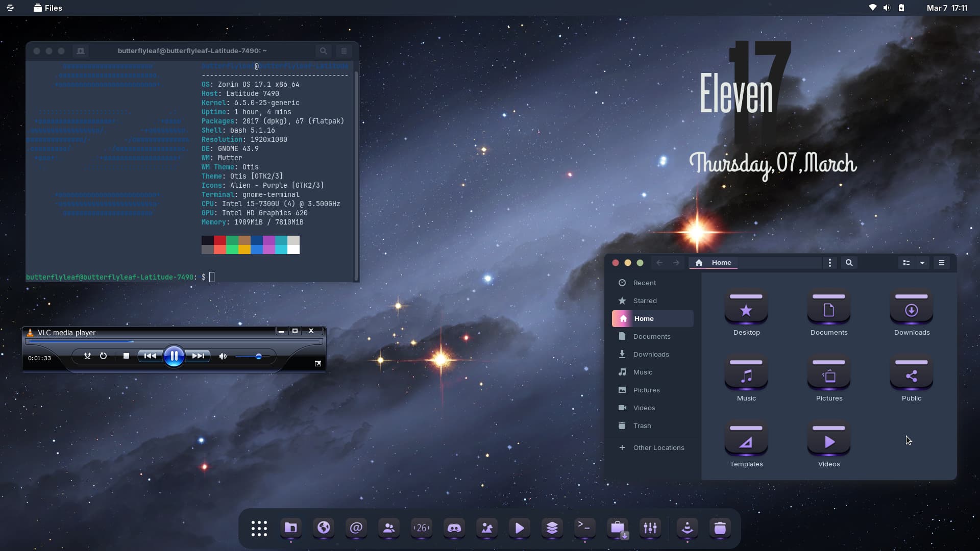Stop playback in VLC
980x551 pixels.
tap(126, 356)
